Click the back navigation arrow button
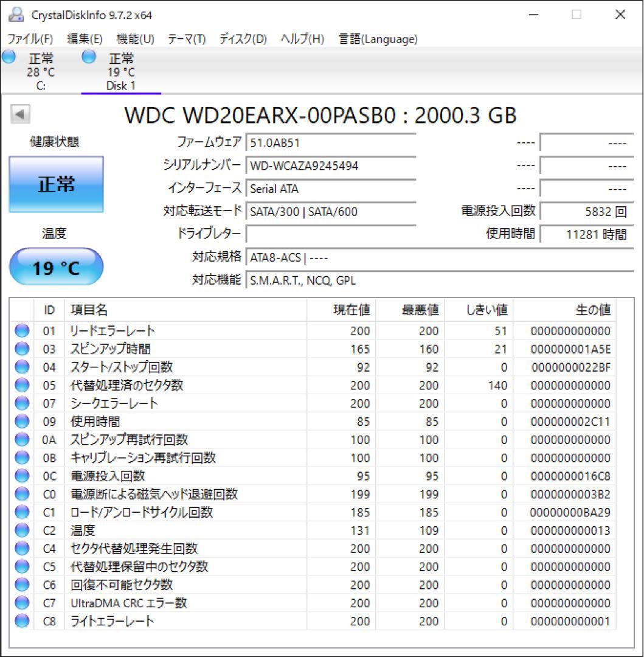This screenshot has width=644, height=657. pyautogui.click(x=20, y=114)
